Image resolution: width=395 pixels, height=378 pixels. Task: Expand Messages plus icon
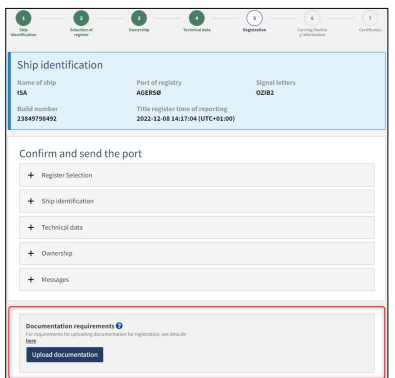[31, 279]
